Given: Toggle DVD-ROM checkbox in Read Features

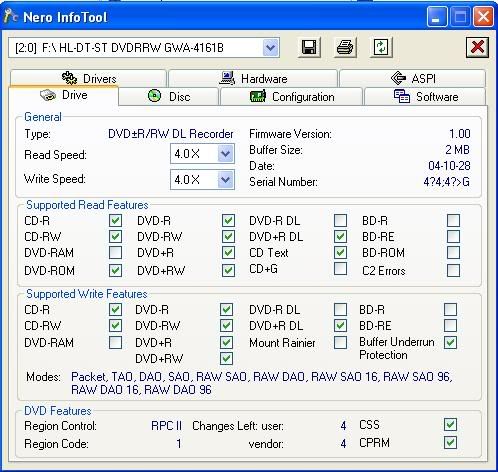Looking at the screenshot, I should [115, 270].
